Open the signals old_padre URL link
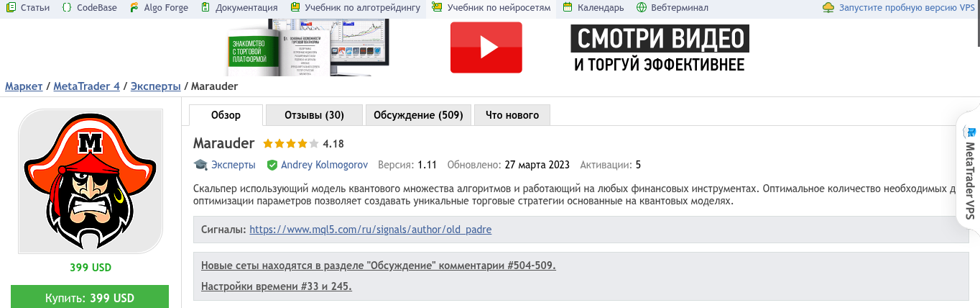 pyautogui.click(x=371, y=230)
